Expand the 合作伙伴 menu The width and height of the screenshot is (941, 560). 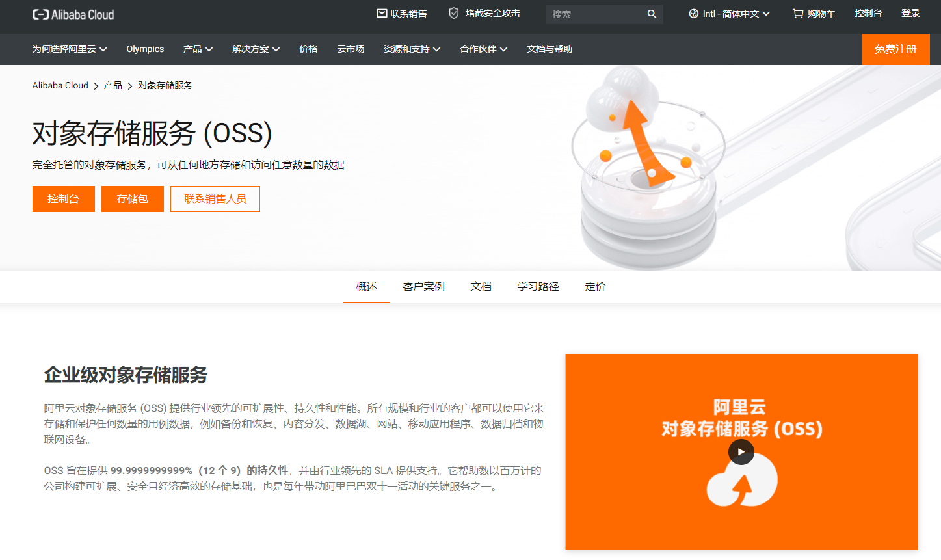[x=483, y=49]
